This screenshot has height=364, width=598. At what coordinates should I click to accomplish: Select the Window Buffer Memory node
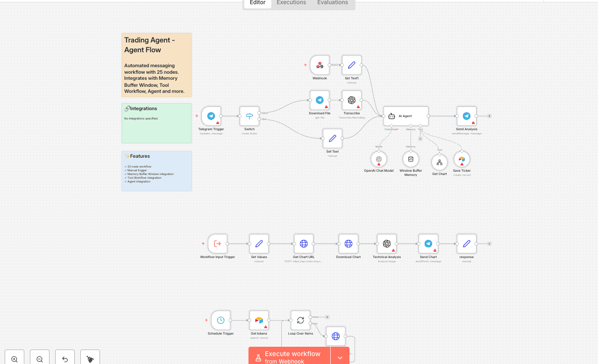pos(411,159)
